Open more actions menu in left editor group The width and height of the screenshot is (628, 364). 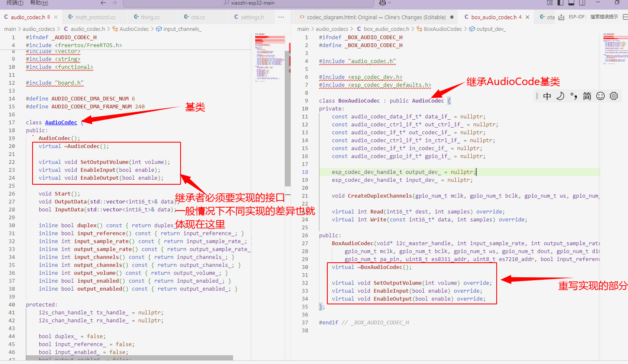tap(281, 17)
